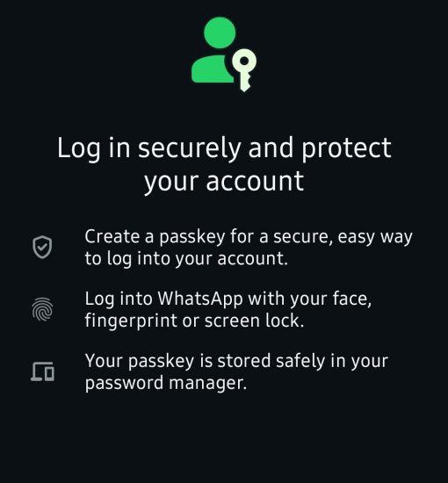The height and width of the screenshot is (483, 448).
Task: Tap the word "WhatsApp" in the second bullet
Action: pyautogui.click(x=200, y=299)
